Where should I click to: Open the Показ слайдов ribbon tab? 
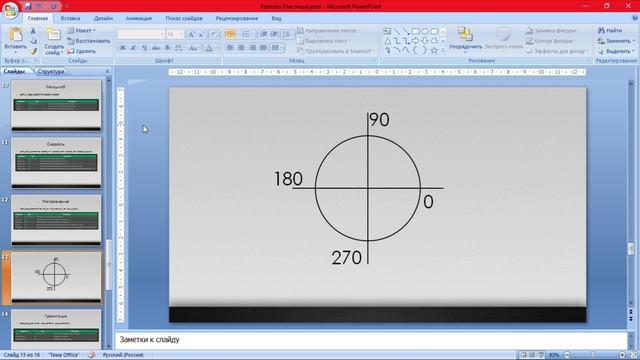click(184, 18)
